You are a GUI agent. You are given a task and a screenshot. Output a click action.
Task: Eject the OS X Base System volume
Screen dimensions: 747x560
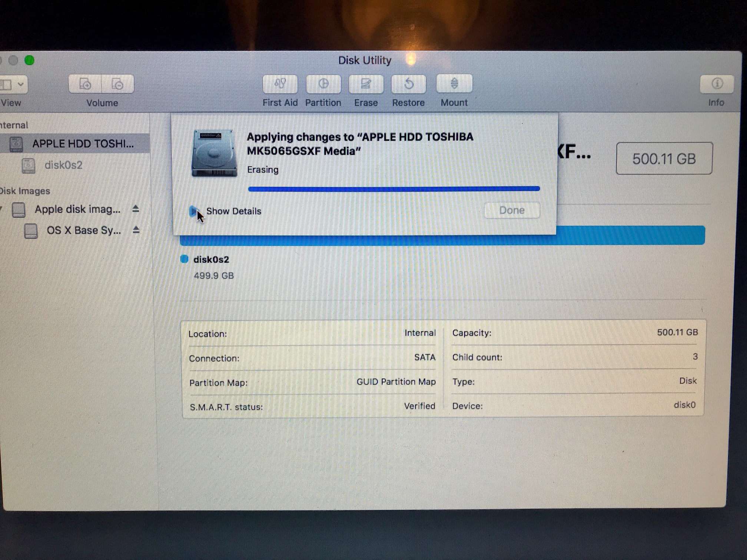[136, 230]
